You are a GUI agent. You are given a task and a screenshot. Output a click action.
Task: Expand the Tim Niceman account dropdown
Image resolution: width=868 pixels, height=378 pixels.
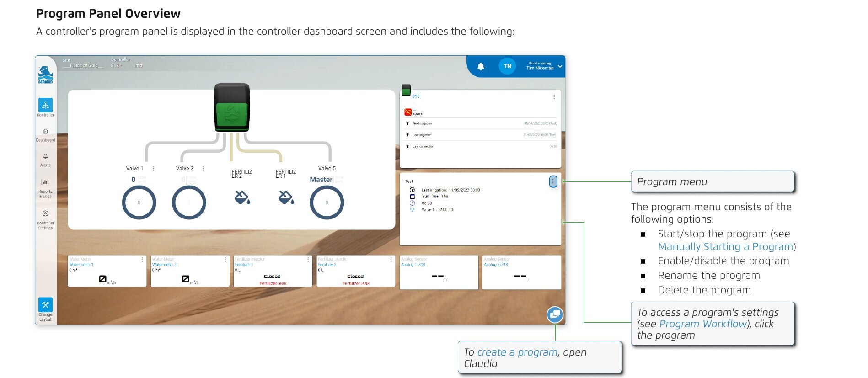click(x=560, y=66)
